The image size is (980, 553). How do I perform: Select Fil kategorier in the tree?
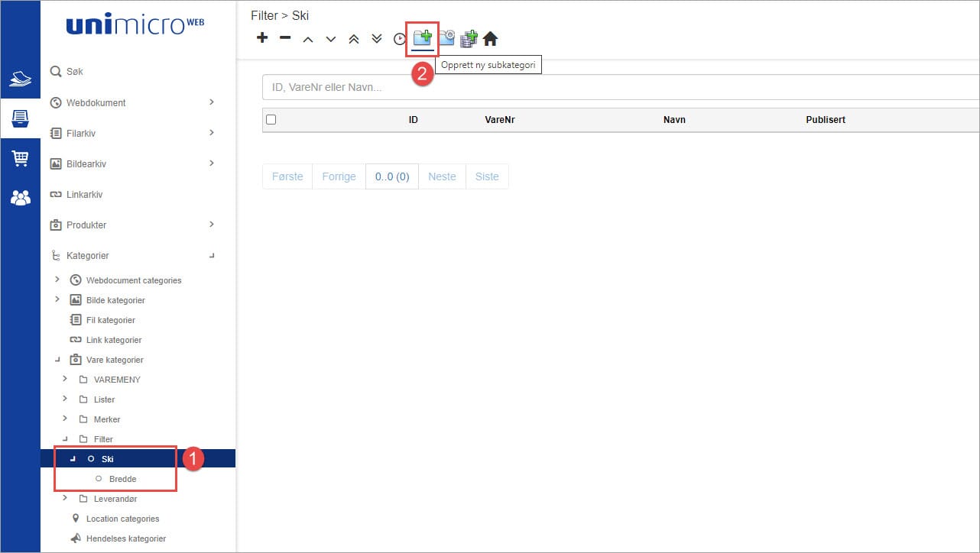[111, 320]
